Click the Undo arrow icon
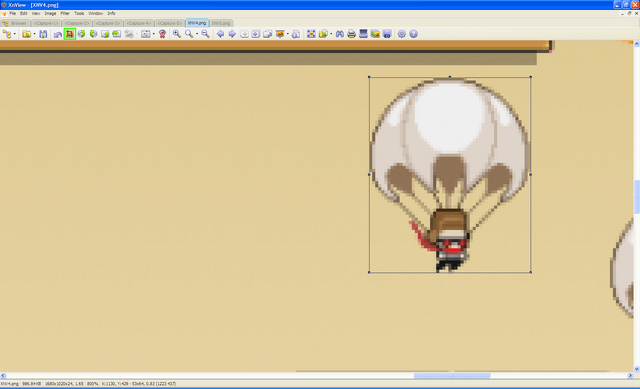640x389 pixels. [58, 34]
